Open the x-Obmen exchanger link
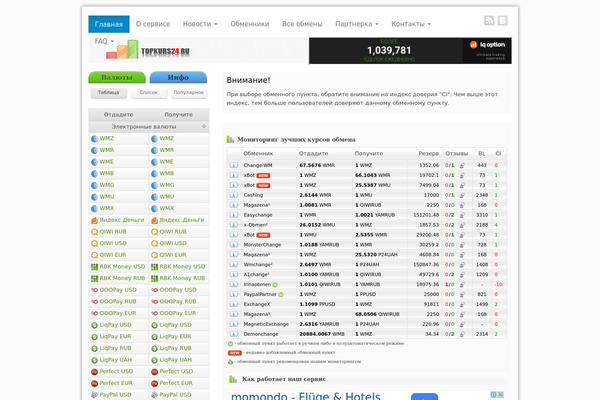Viewport: 600px width, 400px height. click(256, 225)
